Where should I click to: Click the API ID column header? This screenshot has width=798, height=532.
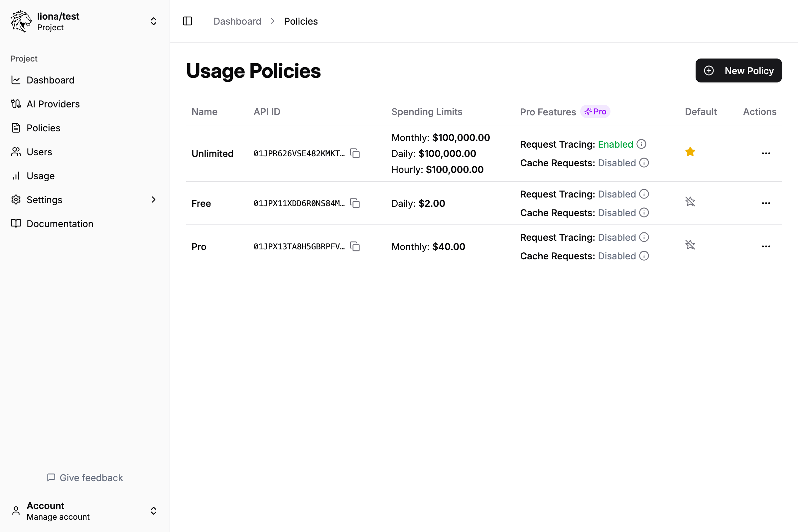(267, 112)
